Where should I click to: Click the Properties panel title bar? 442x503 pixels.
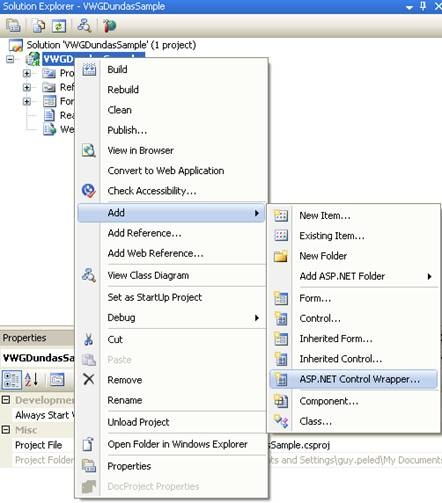click(37, 338)
